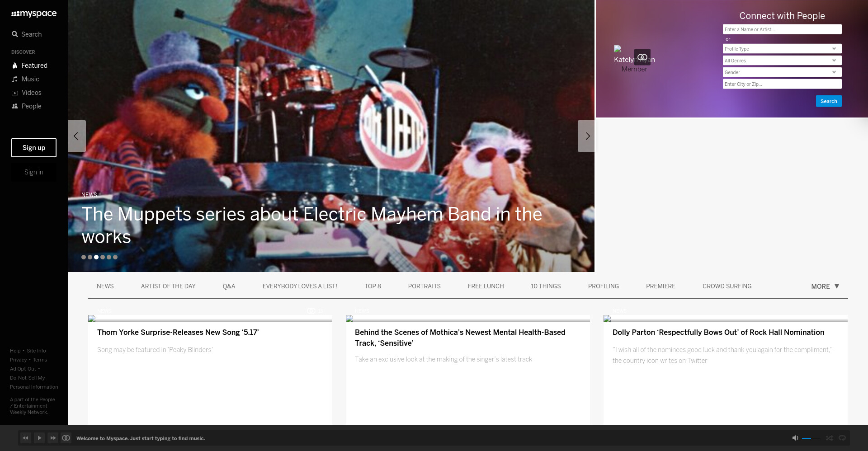Toggle shuffle in the player
Screen dimensions: 868x451
(829, 438)
